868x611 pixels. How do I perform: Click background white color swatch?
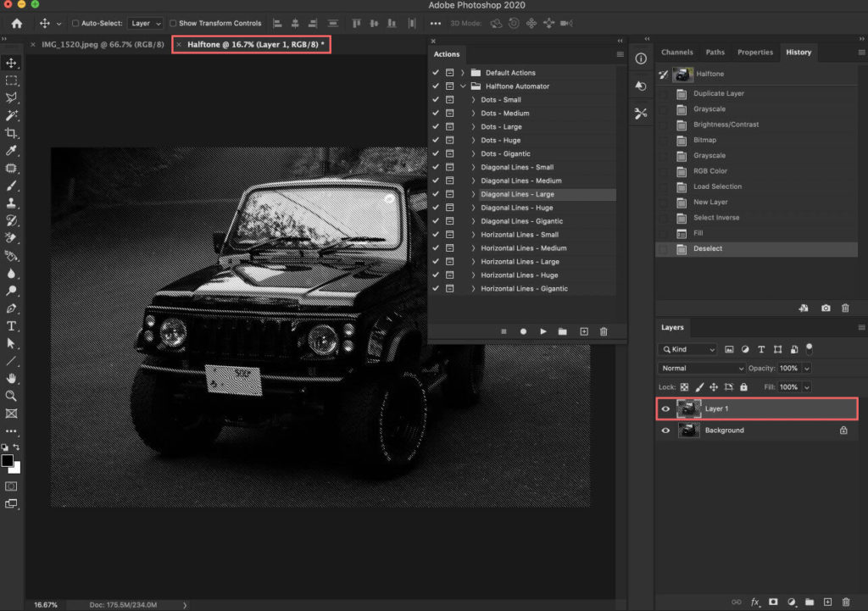(x=15, y=469)
